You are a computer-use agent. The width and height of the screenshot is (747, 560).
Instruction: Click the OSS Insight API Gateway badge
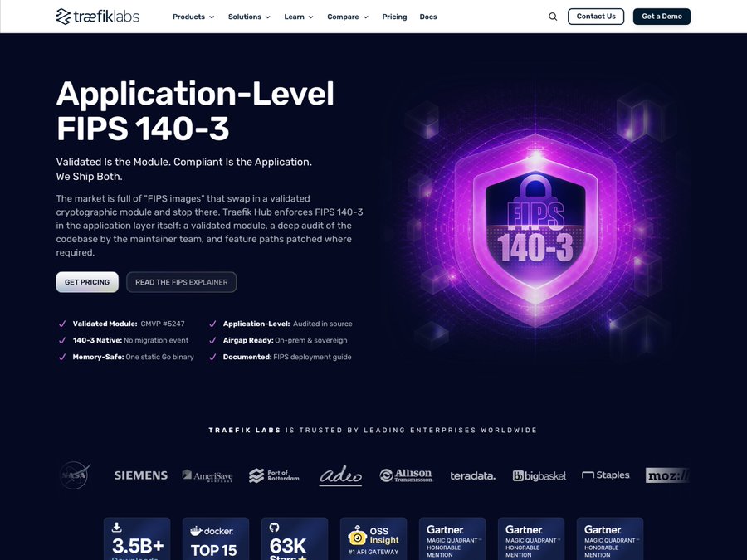click(373, 538)
